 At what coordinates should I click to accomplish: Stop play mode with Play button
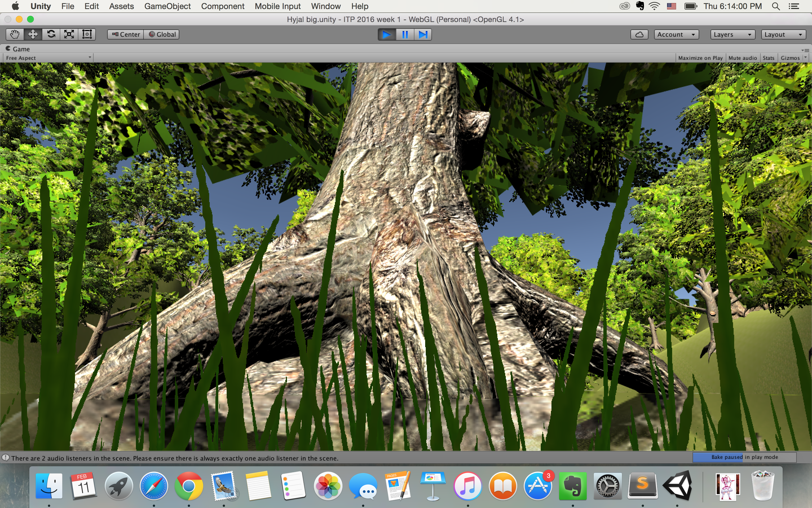(x=387, y=34)
